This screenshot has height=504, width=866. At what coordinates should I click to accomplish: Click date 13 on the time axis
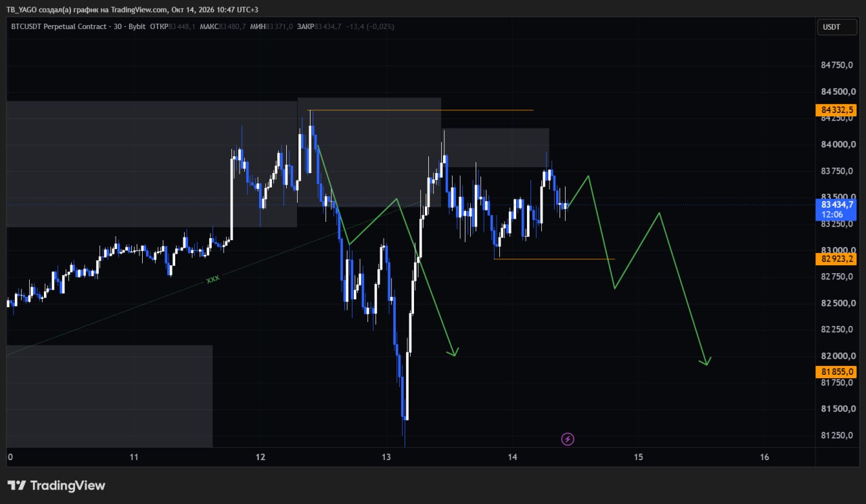point(386,457)
